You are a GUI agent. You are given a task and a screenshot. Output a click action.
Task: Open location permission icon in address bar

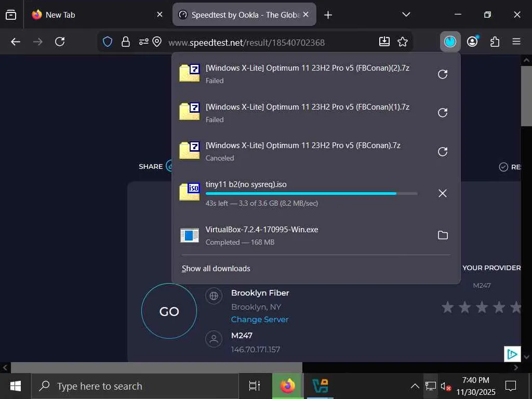[157, 42]
